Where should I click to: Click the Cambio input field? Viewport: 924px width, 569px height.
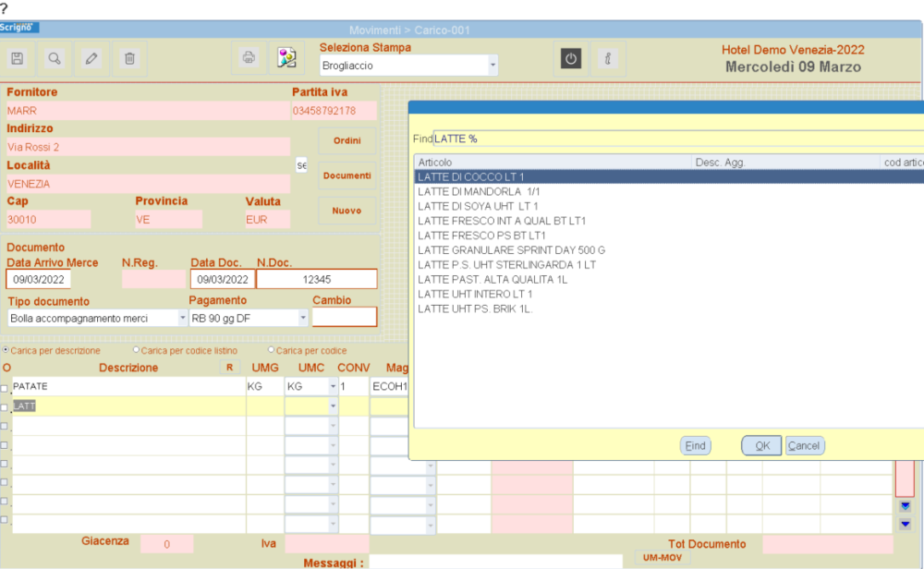coord(344,317)
